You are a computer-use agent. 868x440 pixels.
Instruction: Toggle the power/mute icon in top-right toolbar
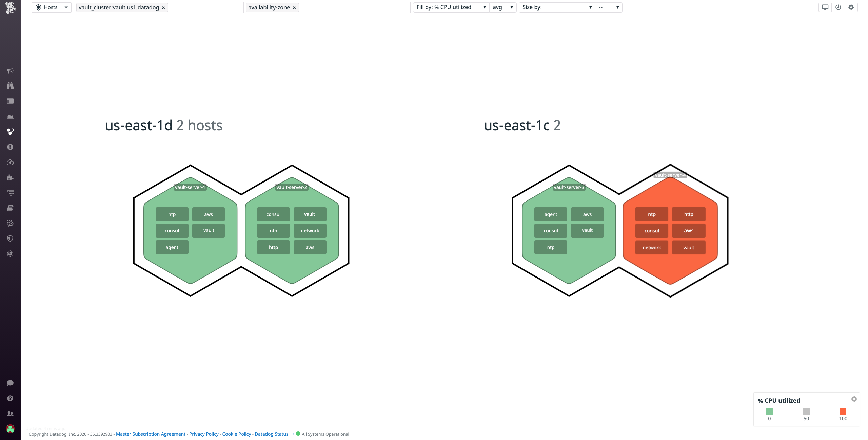click(x=838, y=7)
